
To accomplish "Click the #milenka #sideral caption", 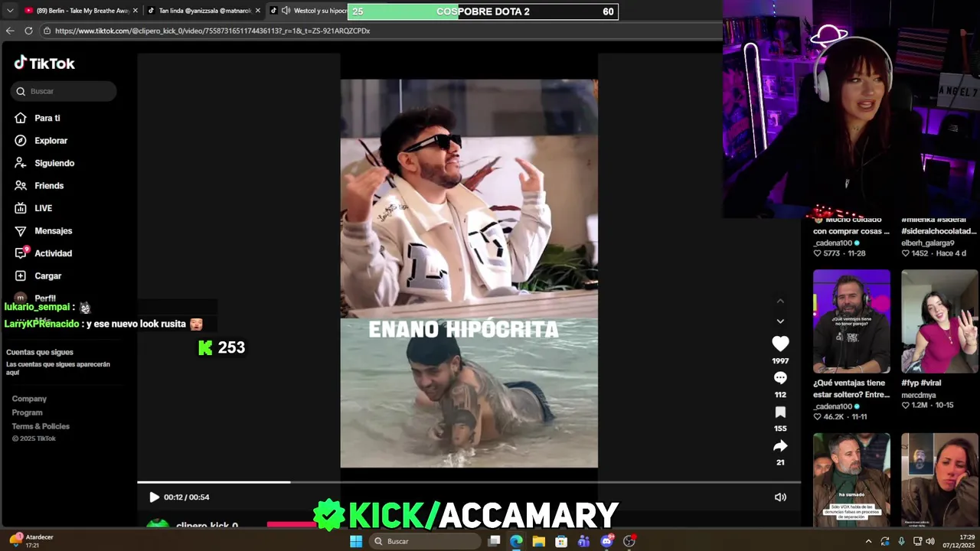I will [939, 225].
